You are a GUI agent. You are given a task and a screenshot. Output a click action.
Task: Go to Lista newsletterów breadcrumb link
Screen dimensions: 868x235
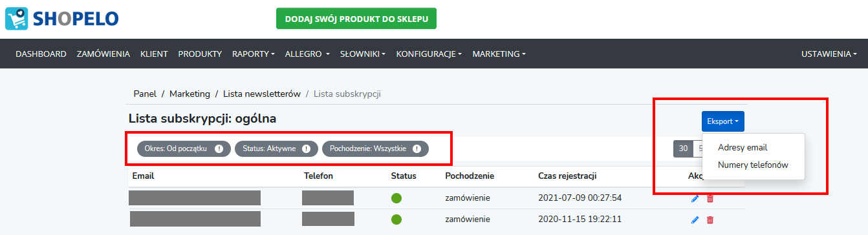coord(262,94)
